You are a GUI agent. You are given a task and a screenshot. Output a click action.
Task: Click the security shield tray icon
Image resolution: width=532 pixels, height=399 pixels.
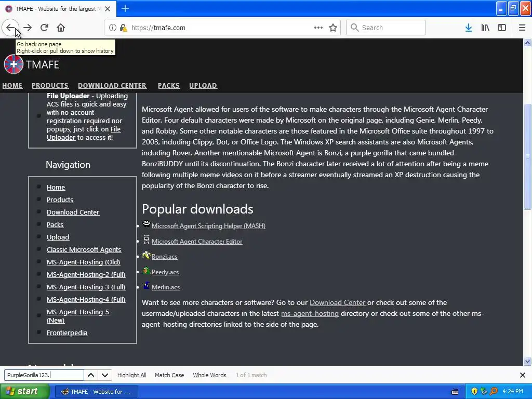click(x=474, y=391)
